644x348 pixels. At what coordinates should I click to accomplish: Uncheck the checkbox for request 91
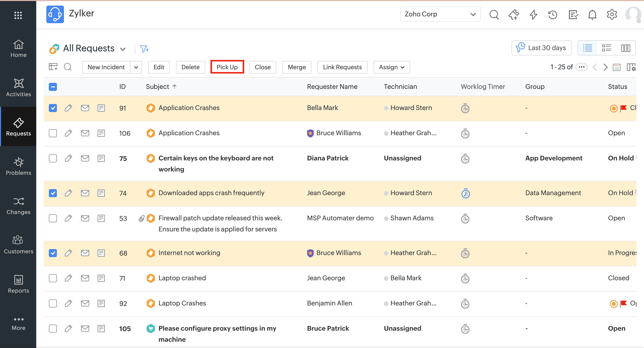[53, 108]
